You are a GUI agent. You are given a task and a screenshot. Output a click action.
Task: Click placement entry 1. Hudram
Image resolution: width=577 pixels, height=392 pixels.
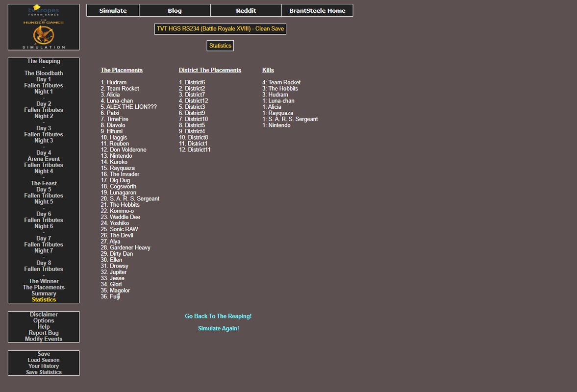(114, 82)
